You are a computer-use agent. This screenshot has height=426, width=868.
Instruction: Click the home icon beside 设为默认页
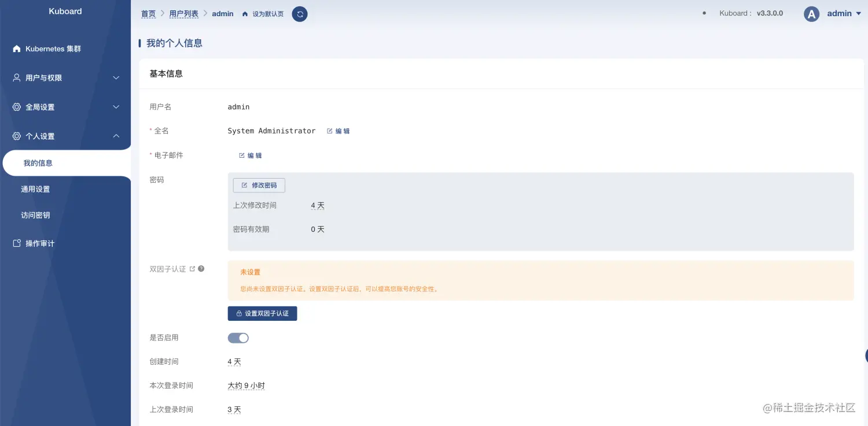coord(245,14)
